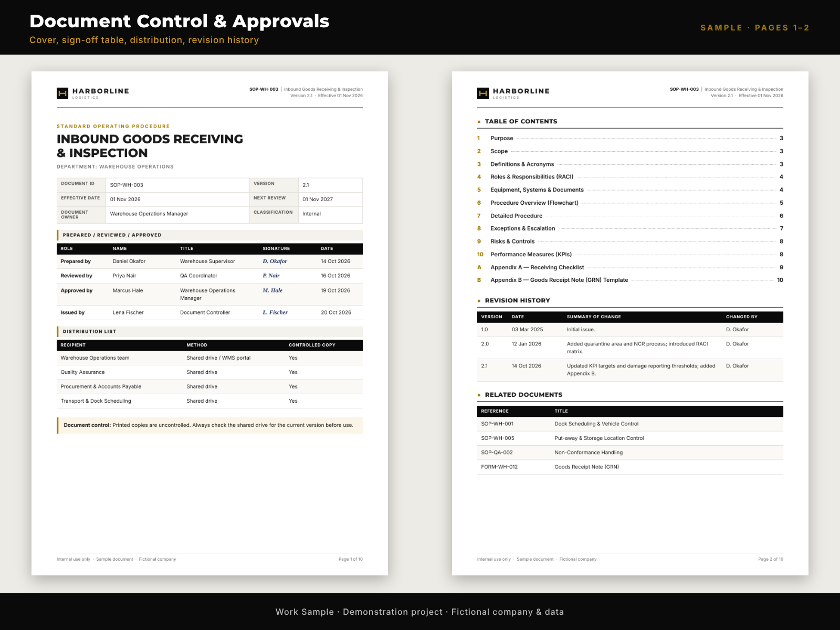The width and height of the screenshot is (840, 630).
Task: Select 'Roles & Responsibilities (RACI)' contents entry
Action: pos(630,177)
